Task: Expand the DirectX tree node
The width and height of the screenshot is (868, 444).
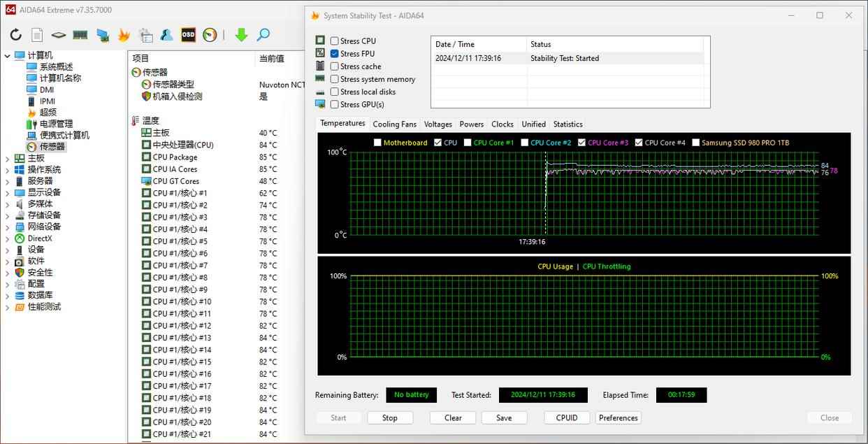Action: click(x=8, y=238)
